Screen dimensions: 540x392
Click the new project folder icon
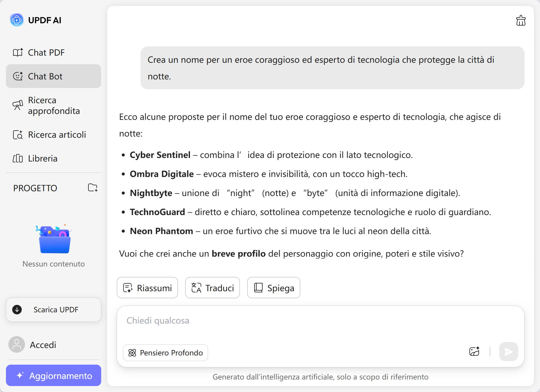coord(93,188)
